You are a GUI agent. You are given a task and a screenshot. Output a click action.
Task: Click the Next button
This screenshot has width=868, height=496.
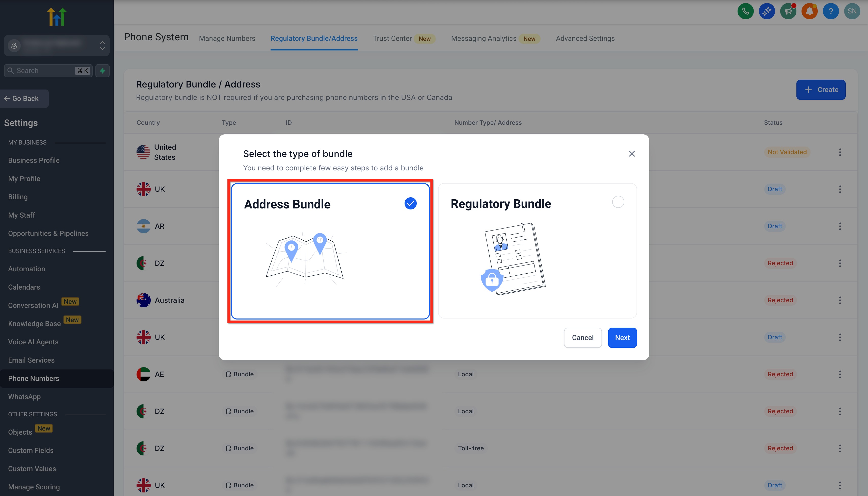(622, 338)
